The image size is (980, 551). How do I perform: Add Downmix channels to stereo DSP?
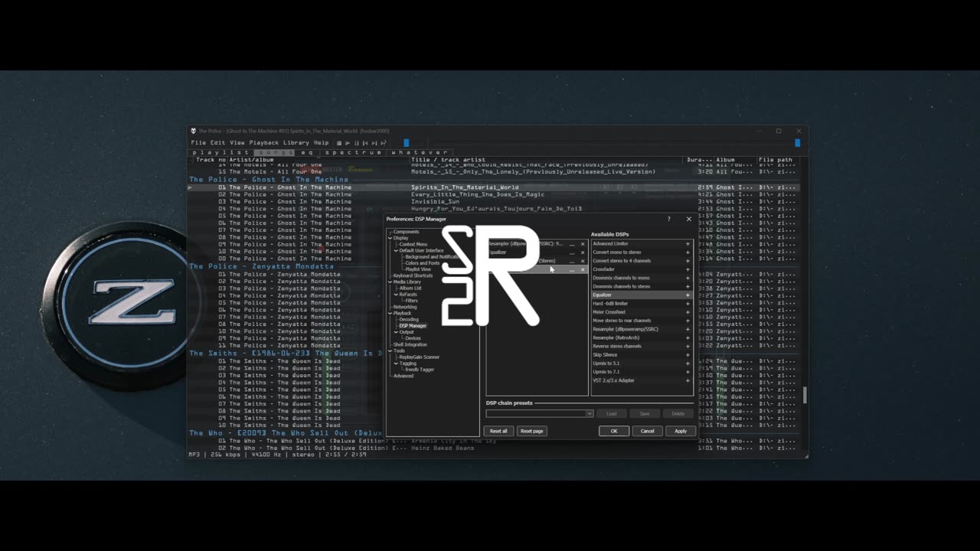(688, 286)
